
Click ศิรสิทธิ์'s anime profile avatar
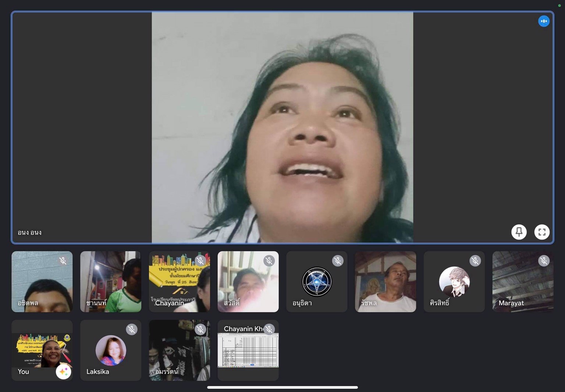(x=454, y=282)
